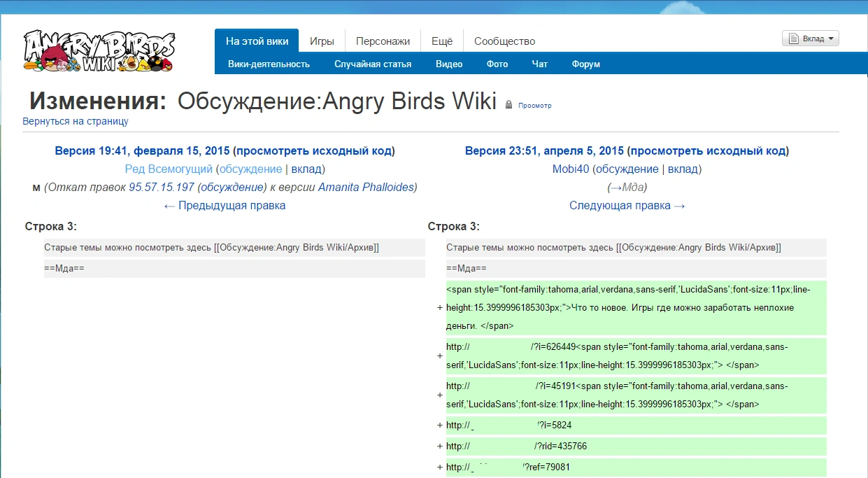Open the Чат link
Viewport: 868px width, 478px height.
(x=540, y=64)
